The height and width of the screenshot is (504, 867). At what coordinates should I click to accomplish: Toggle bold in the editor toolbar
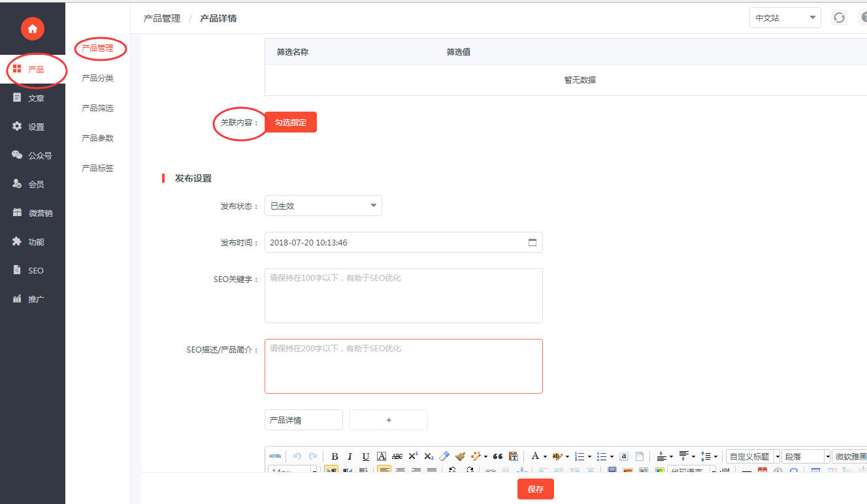pyautogui.click(x=335, y=456)
